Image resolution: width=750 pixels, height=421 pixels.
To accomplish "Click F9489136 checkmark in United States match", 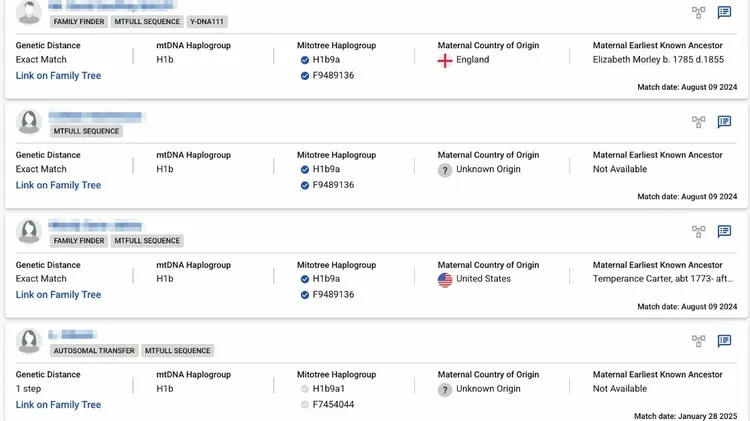I will click(x=305, y=295).
